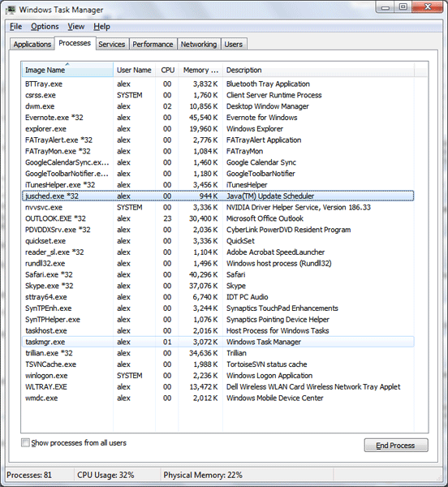Select the SynTPEnh.exe process
The height and width of the screenshot is (487, 448).
pyautogui.click(x=218, y=308)
